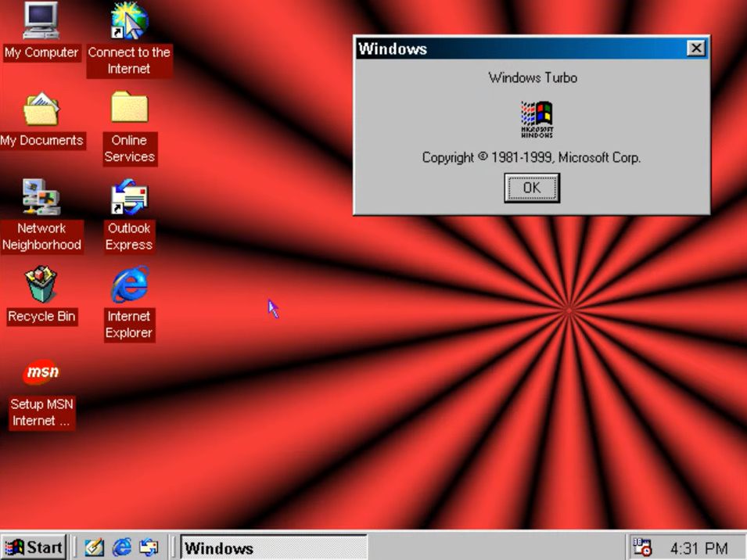Click the Windows taskbar button

coord(274,547)
